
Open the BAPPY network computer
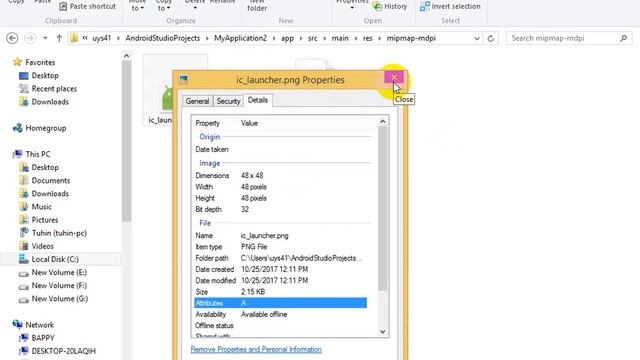pos(42,338)
